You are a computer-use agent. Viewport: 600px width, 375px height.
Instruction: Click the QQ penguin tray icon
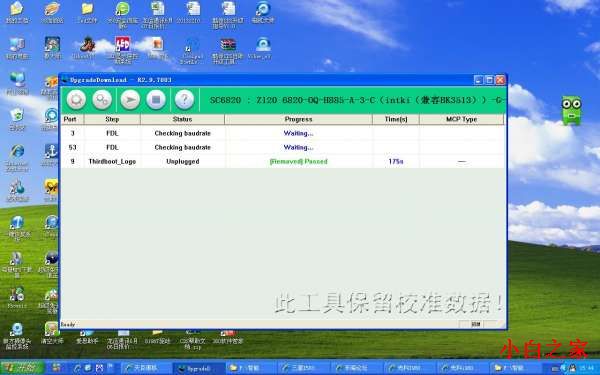[x=572, y=368]
